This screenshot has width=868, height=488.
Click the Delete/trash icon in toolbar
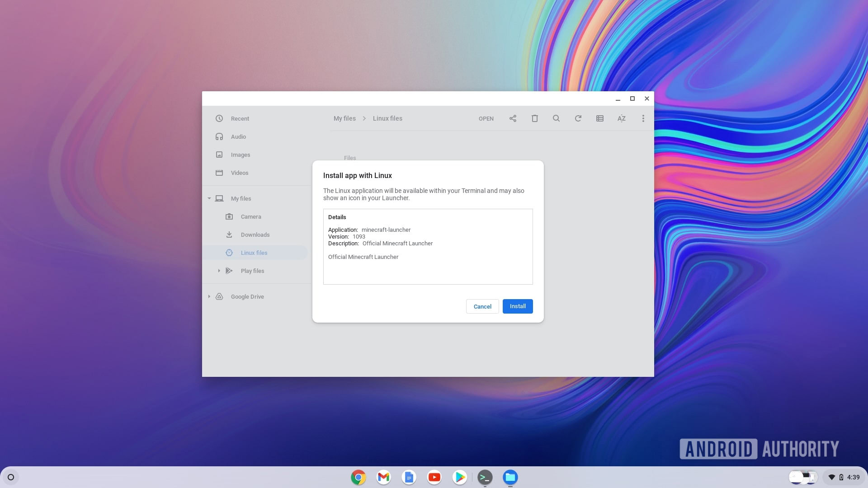(x=535, y=118)
